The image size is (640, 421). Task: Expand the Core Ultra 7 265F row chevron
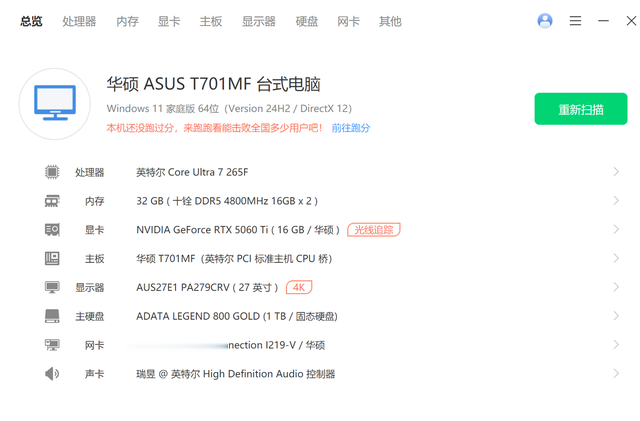pyautogui.click(x=616, y=172)
